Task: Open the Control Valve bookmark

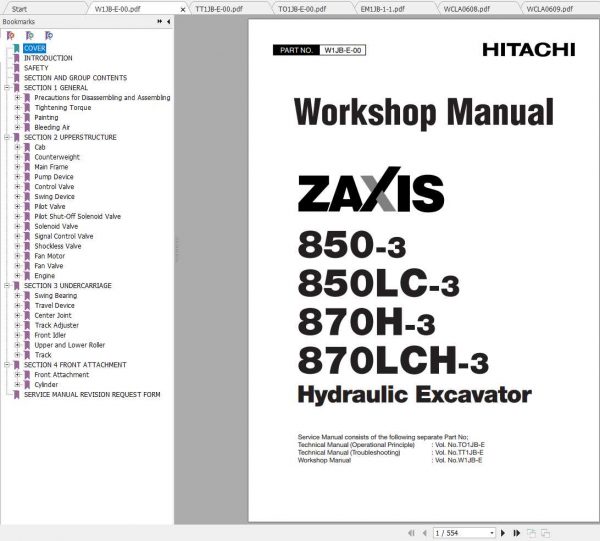Action: [54, 187]
